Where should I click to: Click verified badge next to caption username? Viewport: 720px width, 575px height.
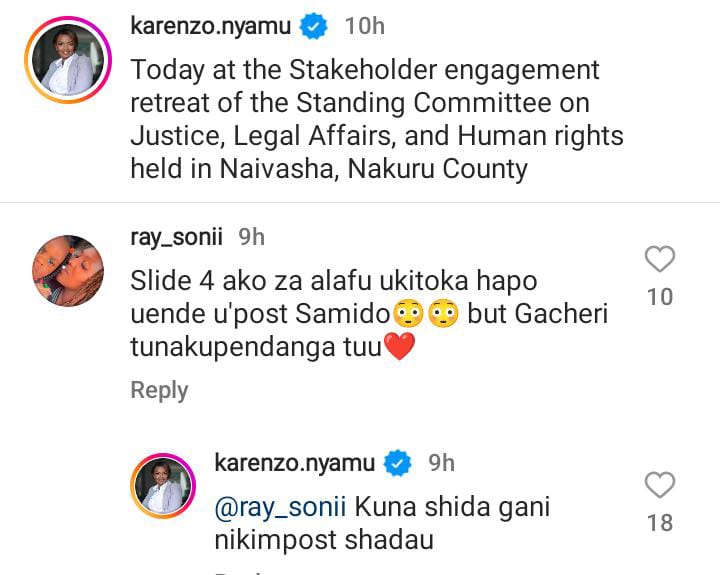coord(314,26)
